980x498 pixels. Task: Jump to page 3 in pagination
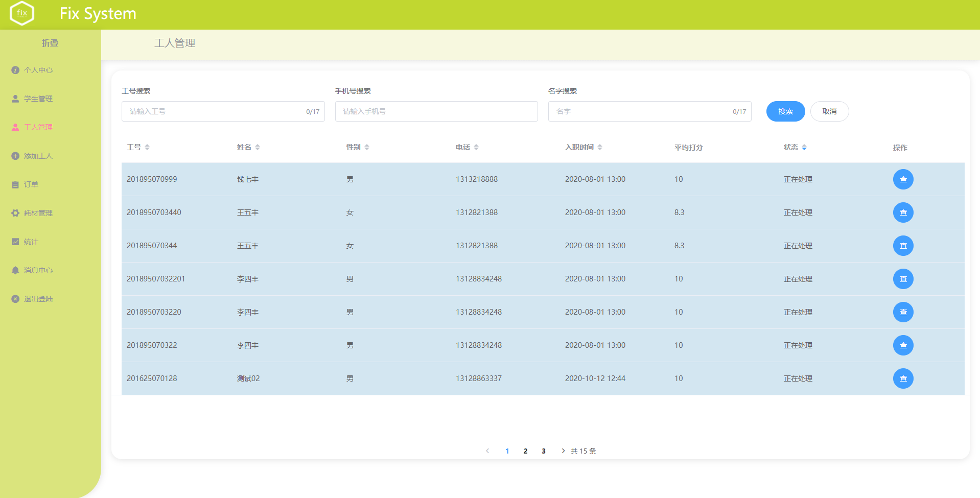tap(544, 451)
